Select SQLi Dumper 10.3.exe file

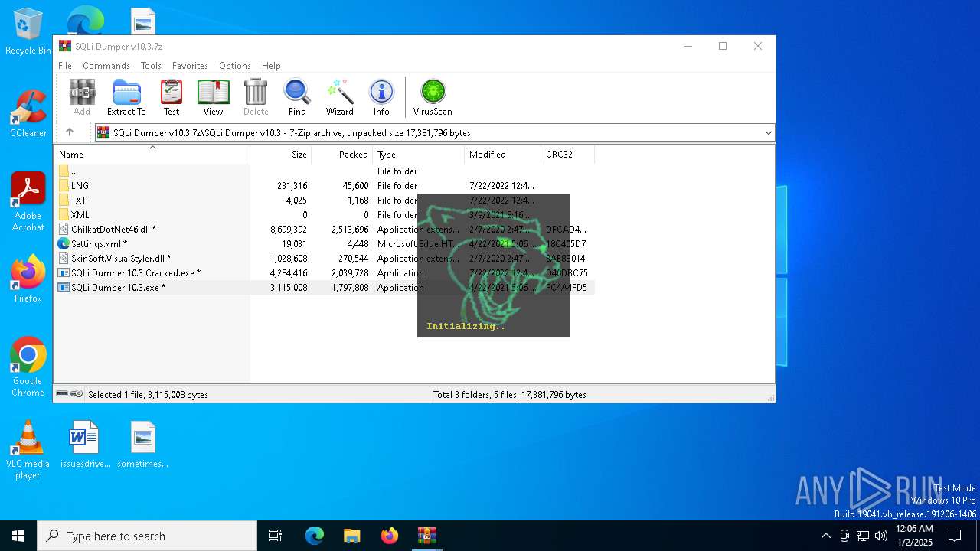(325, 288)
